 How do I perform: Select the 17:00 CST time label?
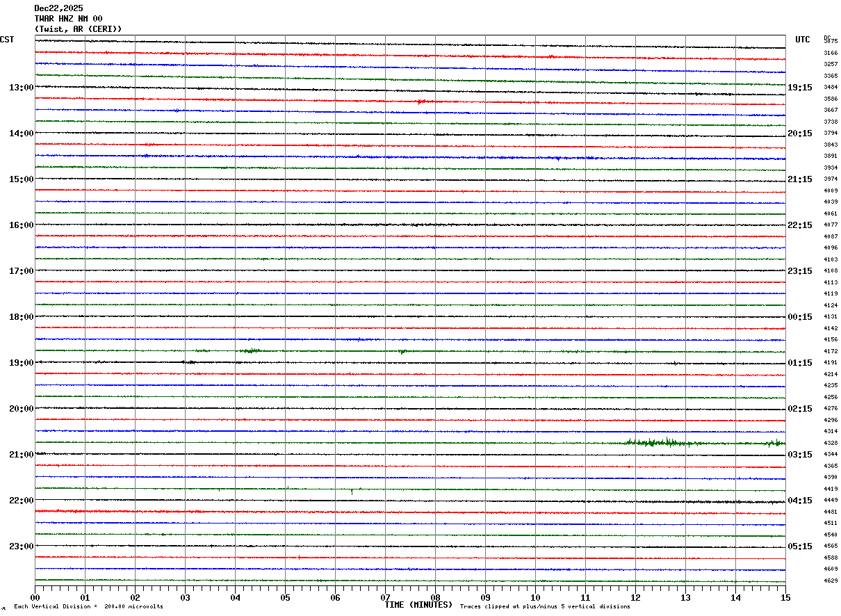[22, 271]
